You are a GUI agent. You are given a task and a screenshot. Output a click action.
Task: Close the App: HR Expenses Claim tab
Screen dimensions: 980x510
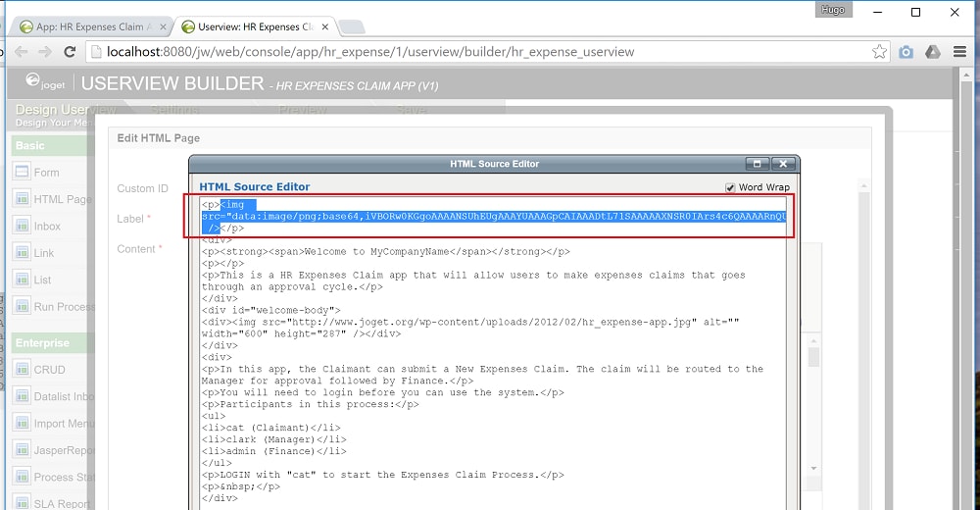(163, 26)
